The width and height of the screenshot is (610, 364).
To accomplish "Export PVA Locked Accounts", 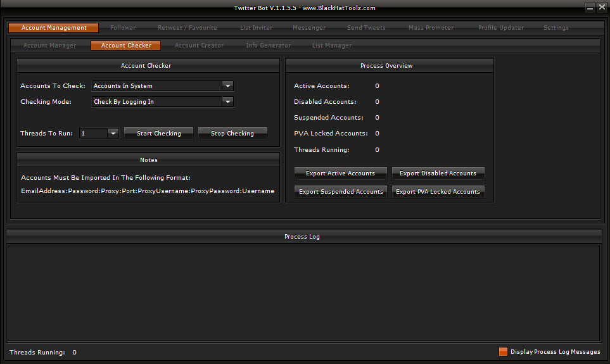I will pyautogui.click(x=438, y=192).
